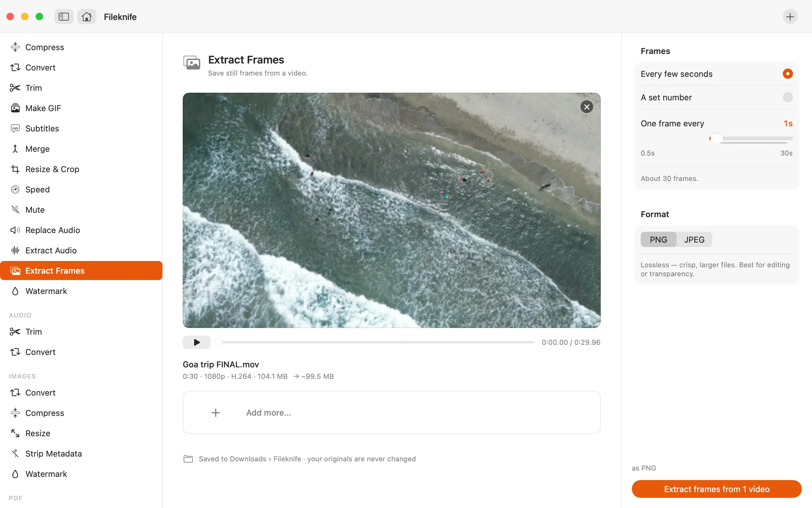Click the One frame every slider handle
This screenshot has height=508, width=812.
(717, 138)
